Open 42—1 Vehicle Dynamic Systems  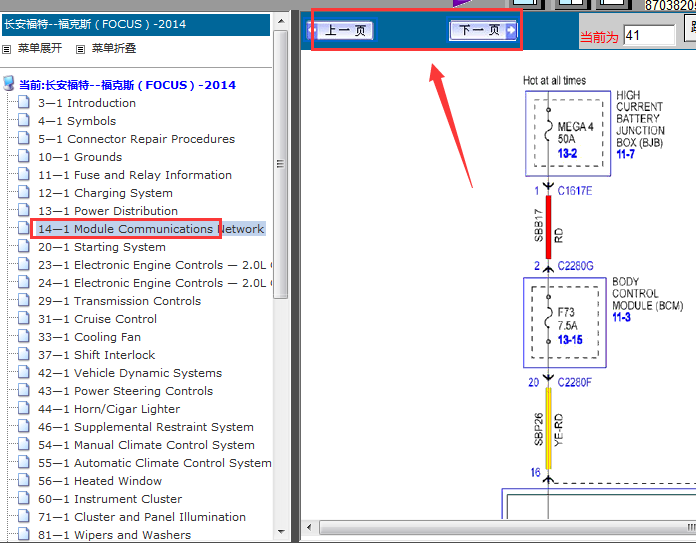(130, 373)
